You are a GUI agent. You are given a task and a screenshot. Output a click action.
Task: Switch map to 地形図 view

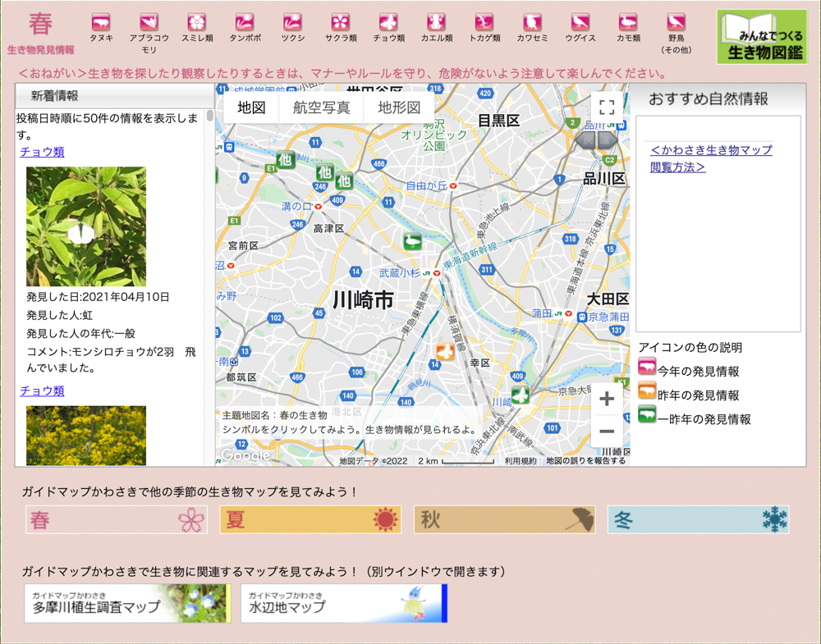point(399,107)
